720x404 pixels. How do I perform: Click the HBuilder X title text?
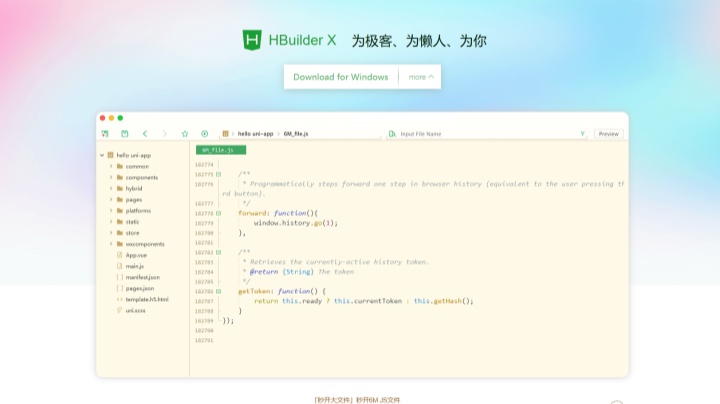click(x=302, y=40)
